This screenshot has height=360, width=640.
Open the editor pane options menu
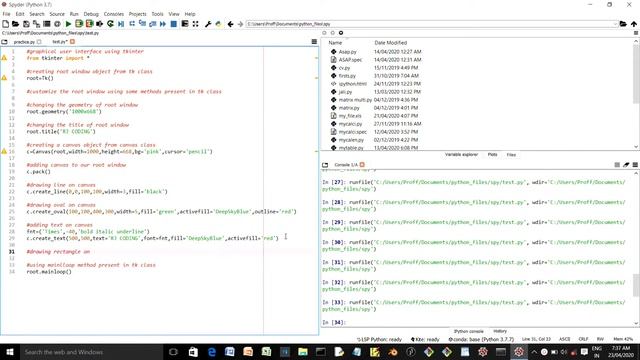pyautogui.click(x=314, y=42)
